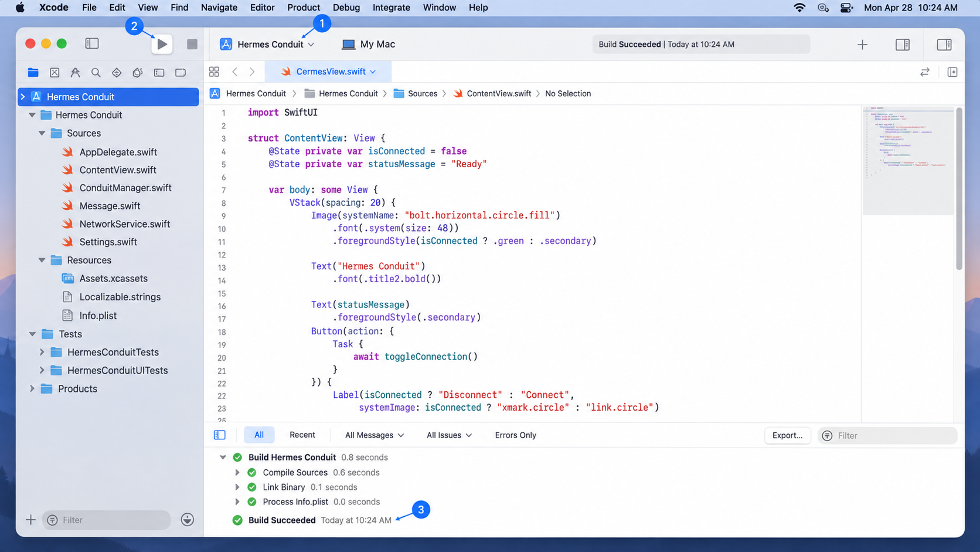Open the Product menu
980x552 pixels.
click(304, 8)
